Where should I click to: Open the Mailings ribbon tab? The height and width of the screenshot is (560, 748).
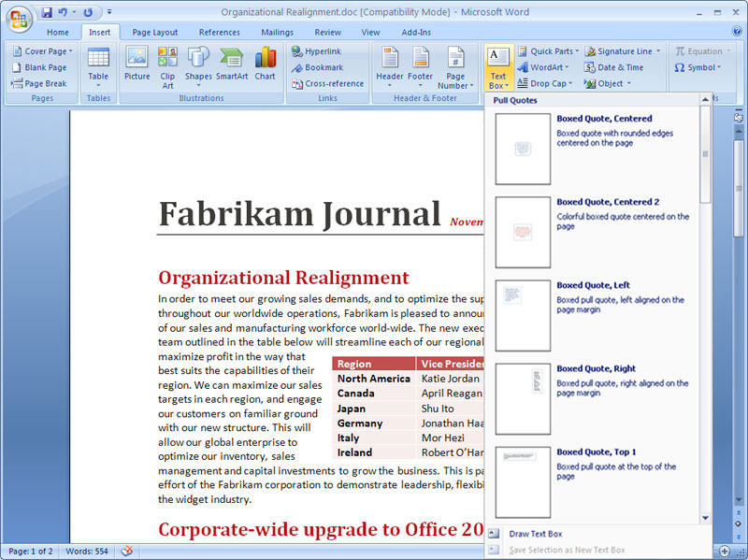tap(277, 32)
